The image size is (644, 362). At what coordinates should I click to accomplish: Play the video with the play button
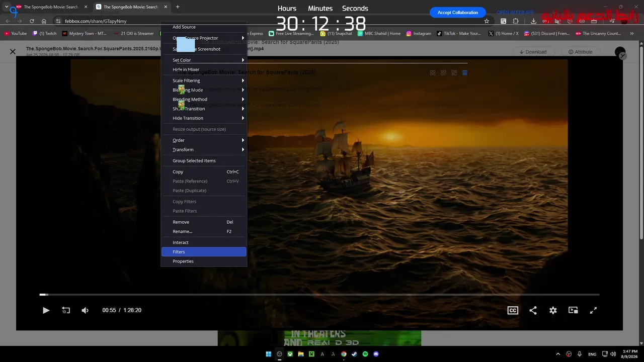pos(46,311)
